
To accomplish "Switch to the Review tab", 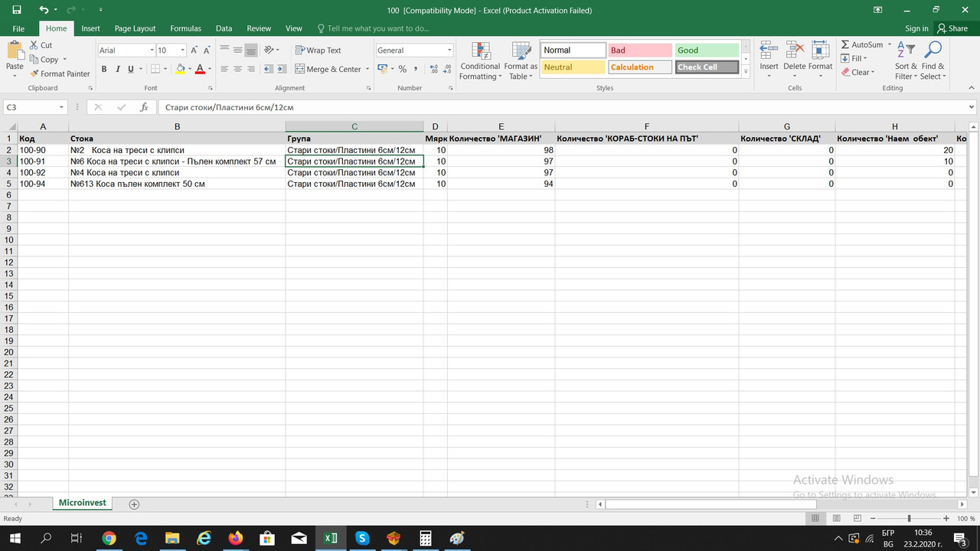I will click(x=259, y=28).
